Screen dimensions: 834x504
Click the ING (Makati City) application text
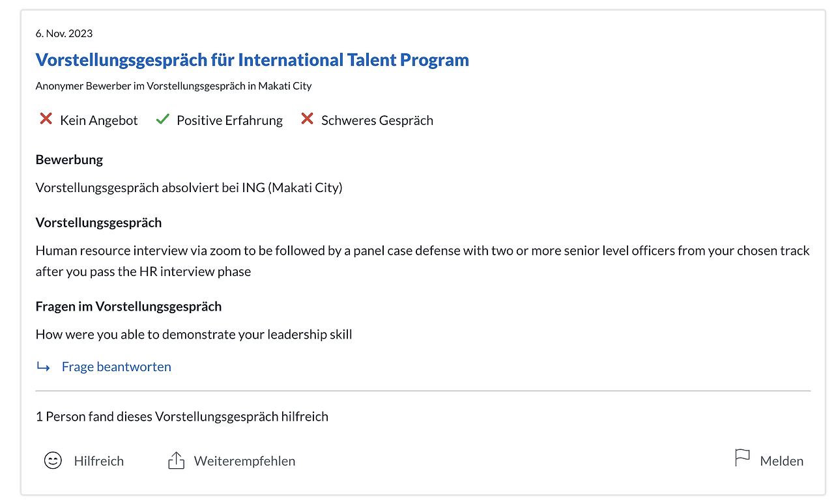click(189, 188)
